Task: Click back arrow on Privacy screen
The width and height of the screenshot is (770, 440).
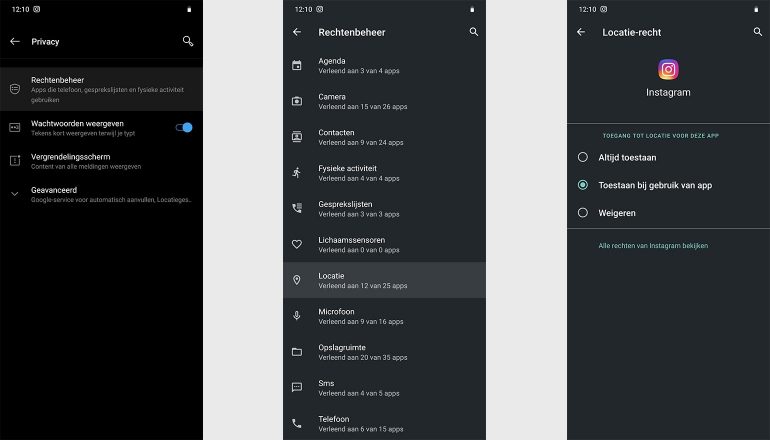Action: (15, 42)
